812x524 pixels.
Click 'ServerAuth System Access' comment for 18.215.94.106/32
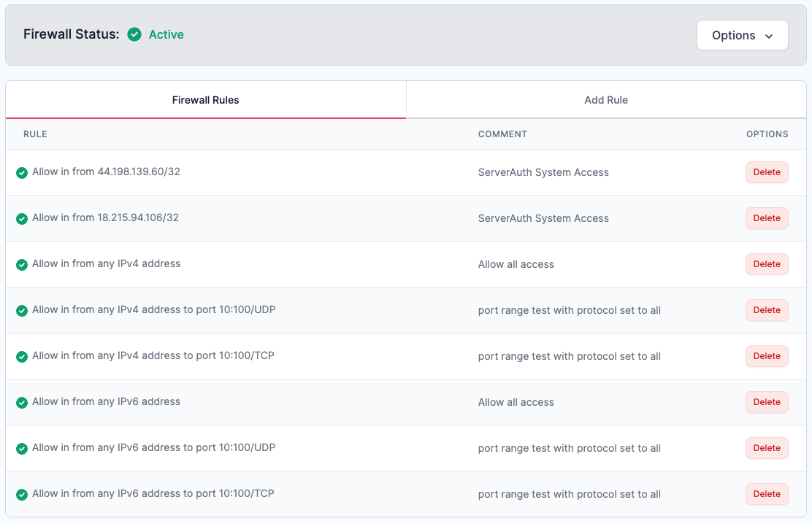(x=543, y=218)
